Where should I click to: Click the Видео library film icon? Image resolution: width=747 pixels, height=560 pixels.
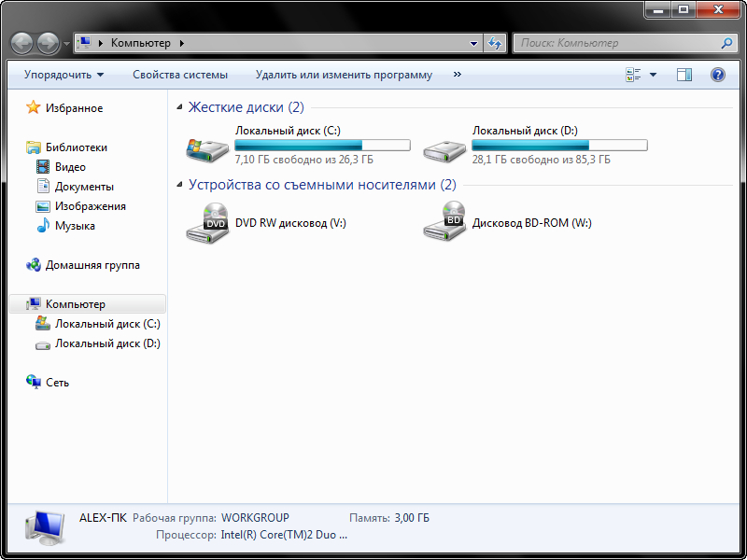tap(43, 167)
